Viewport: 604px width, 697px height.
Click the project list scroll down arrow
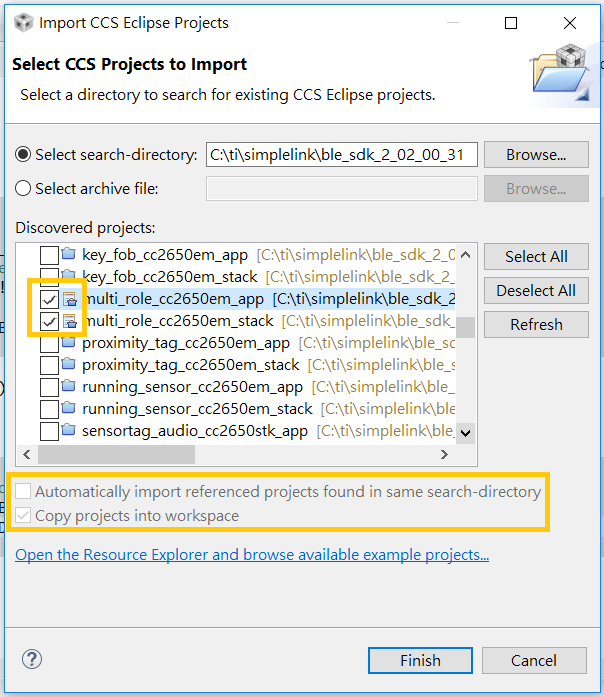point(465,433)
